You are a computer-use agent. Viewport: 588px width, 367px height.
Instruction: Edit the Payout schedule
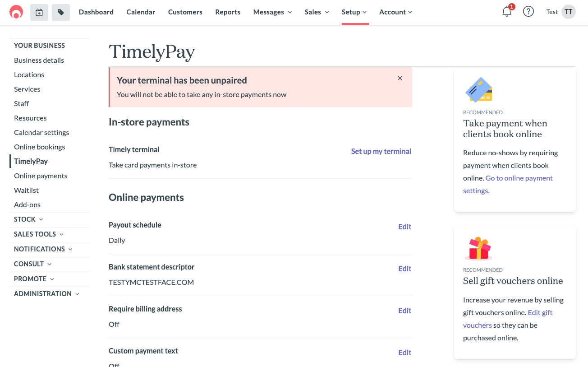(x=404, y=227)
